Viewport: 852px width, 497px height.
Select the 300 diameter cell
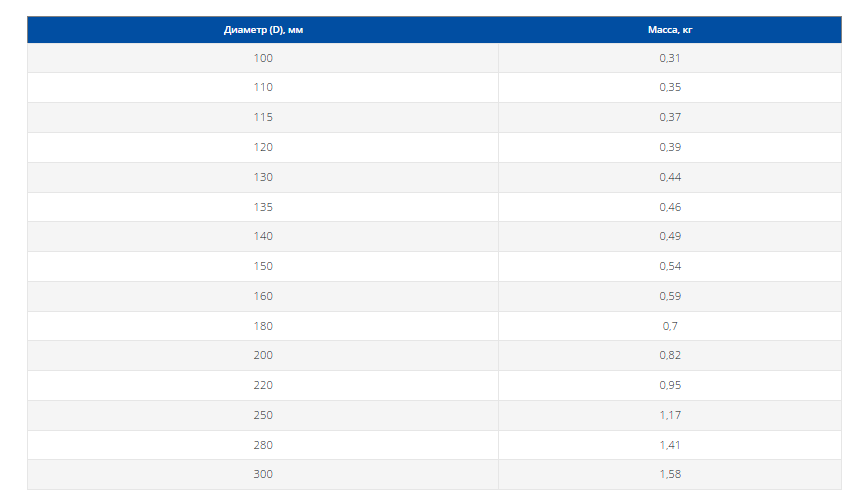263,474
